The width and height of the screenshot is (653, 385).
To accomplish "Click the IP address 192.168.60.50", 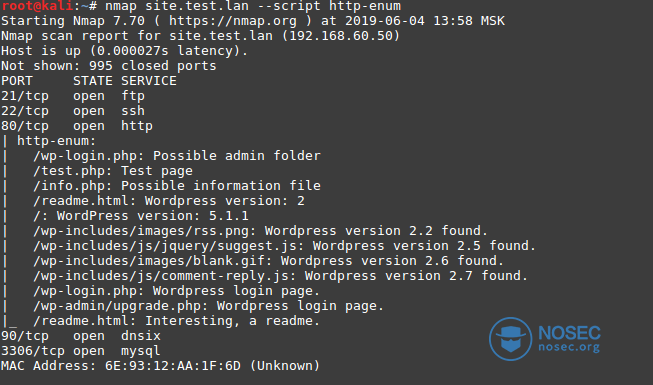I will click(x=341, y=36).
